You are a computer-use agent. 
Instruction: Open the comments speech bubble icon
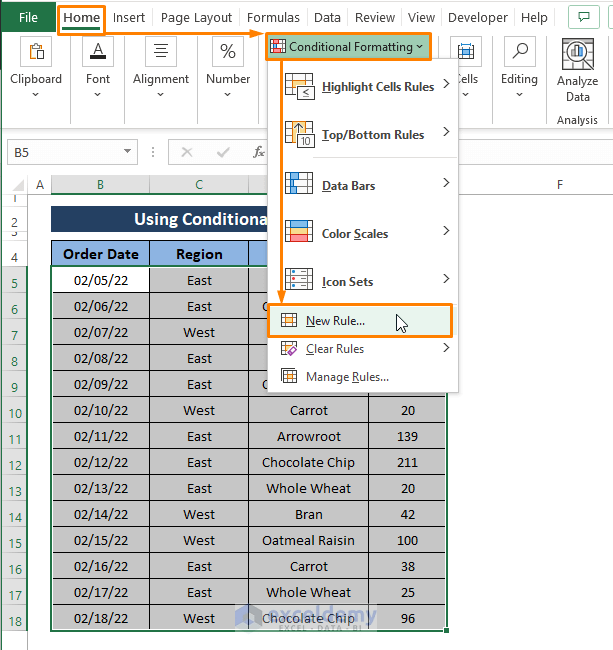pyautogui.click(x=584, y=17)
